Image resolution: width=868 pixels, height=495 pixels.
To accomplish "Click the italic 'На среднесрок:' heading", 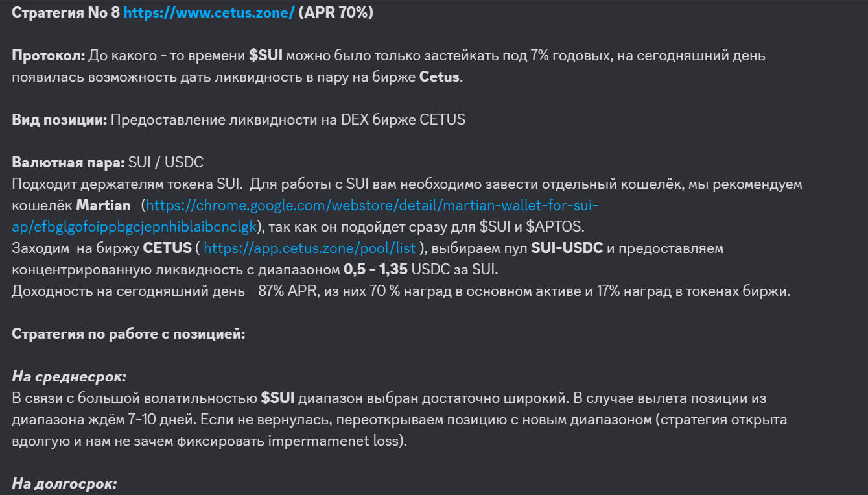I will tap(69, 377).
